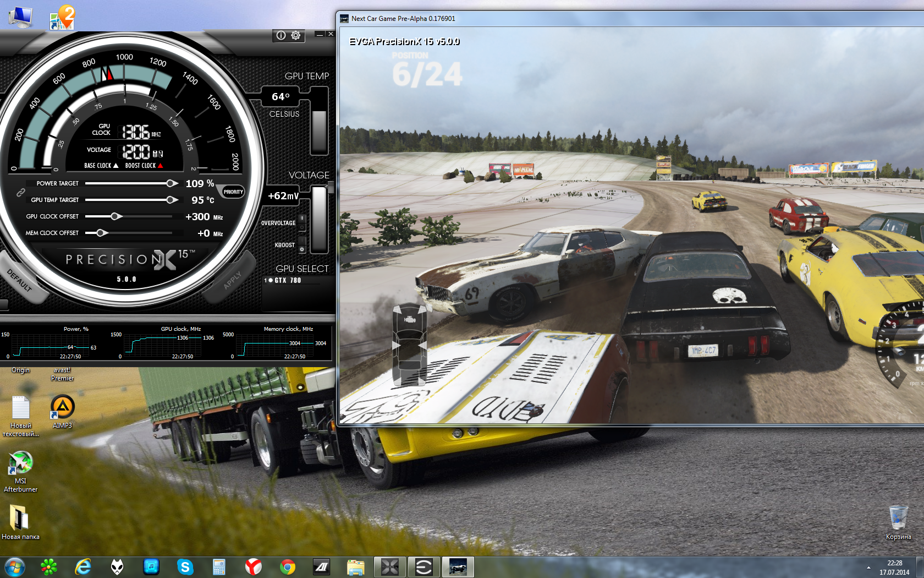Image resolution: width=924 pixels, height=578 pixels.
Task: Open the Новая папка folder icon
Action: click(x=20, y=522)
